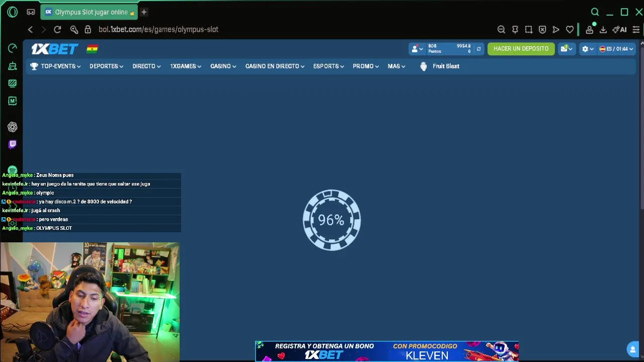Image resolution: width=644 pixels, height=362 pixels.
Task: Expand the PROMO menu
Action: click(366, 66)
